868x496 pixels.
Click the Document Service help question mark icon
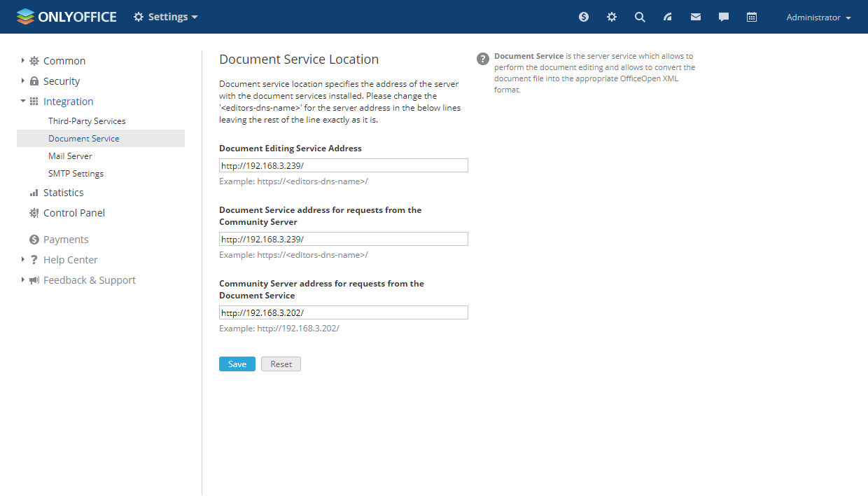tap(482, 59)
